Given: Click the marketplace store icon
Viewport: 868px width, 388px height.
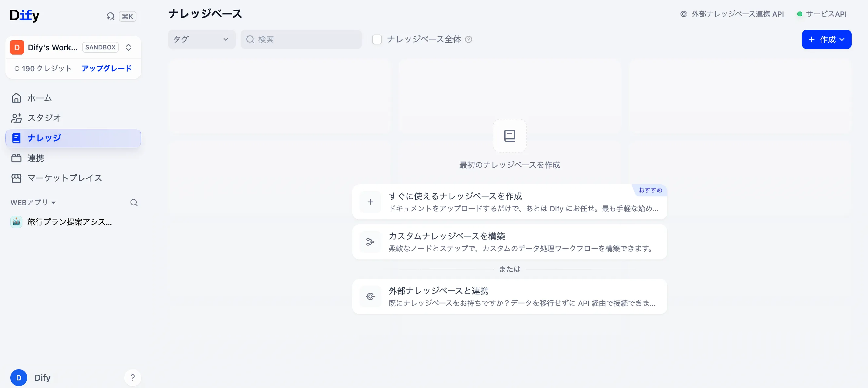Looking at the screenshot, I should coord(16,178).
